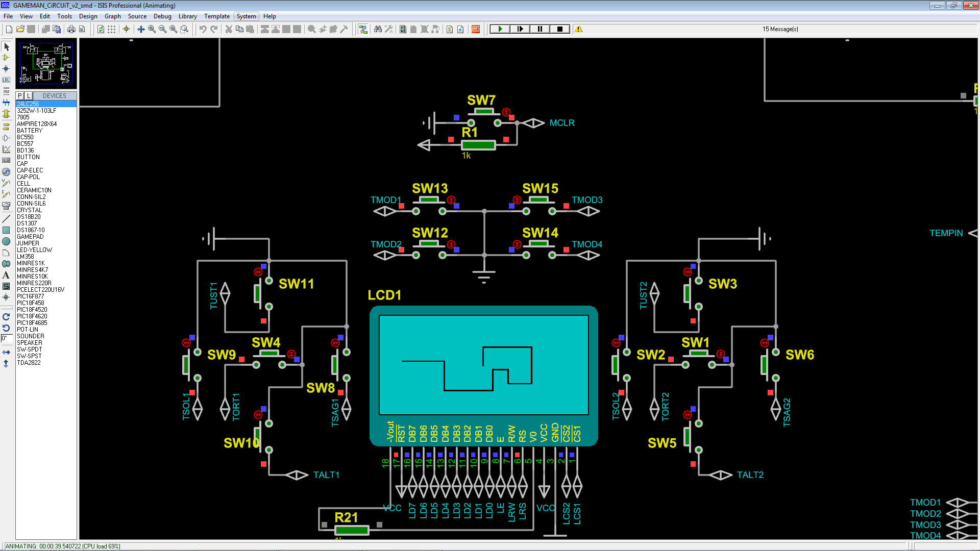
Task: Open the 15 Message(s) log
Action: click(x=780, y=29)
